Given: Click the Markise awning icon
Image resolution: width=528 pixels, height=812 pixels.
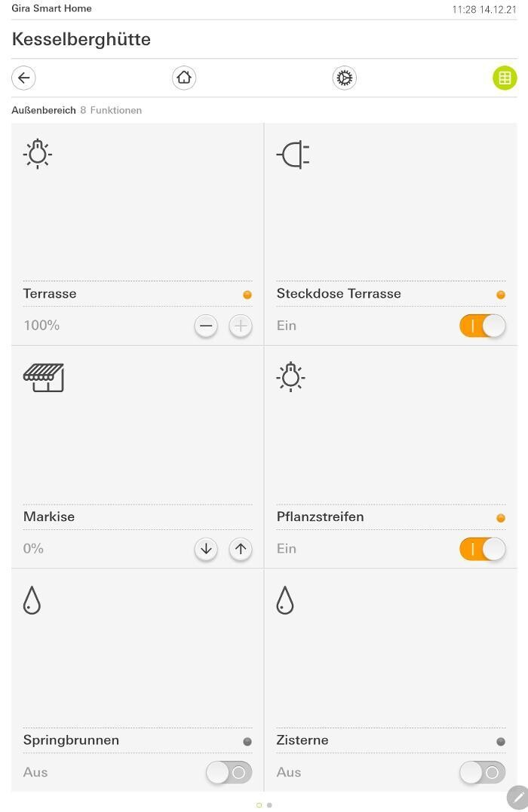Looking at the screenshot, I should click(x=44, y=378).
